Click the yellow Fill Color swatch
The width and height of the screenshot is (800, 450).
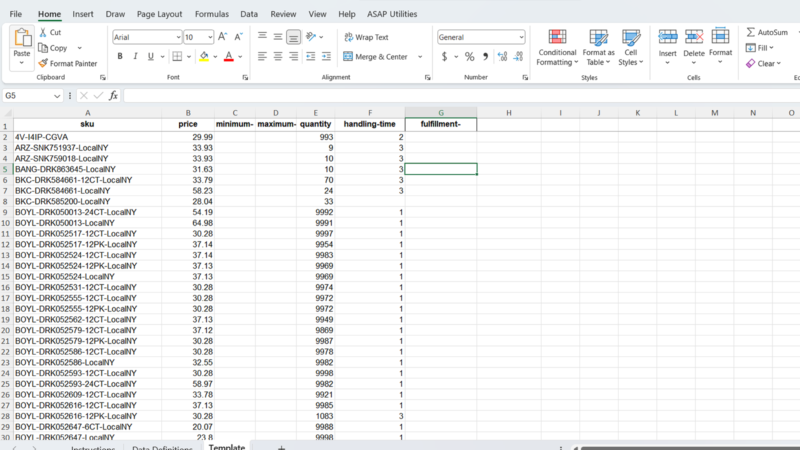coord(203,57)
